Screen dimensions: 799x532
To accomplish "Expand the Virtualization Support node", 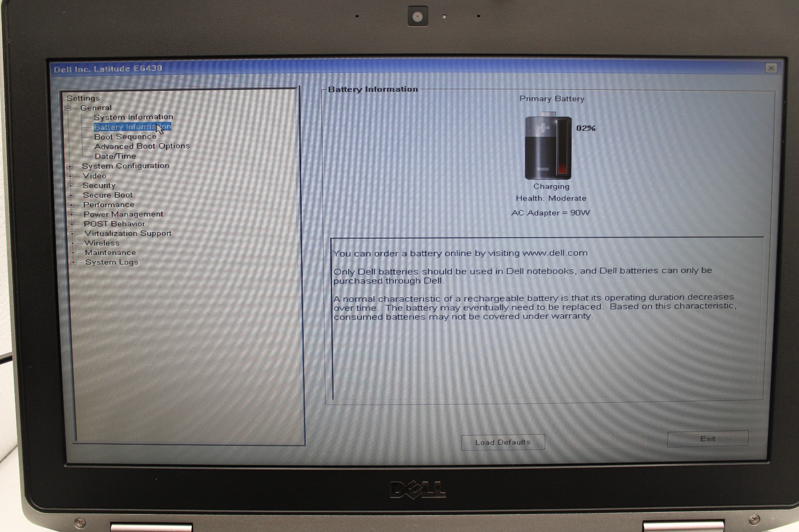I will point(72,234).
